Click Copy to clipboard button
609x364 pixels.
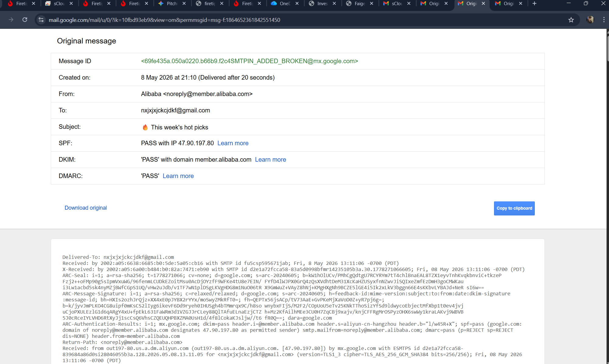tap(514, 208)
